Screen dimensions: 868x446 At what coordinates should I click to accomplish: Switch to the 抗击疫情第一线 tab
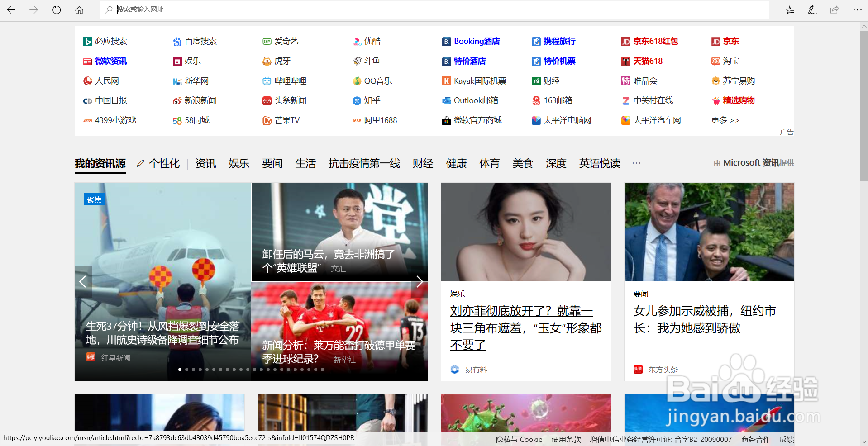click(364, 163)
